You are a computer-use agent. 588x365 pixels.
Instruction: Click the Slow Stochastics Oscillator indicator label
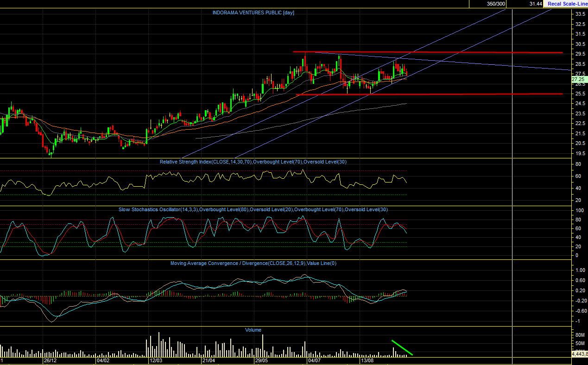point(253,209)
